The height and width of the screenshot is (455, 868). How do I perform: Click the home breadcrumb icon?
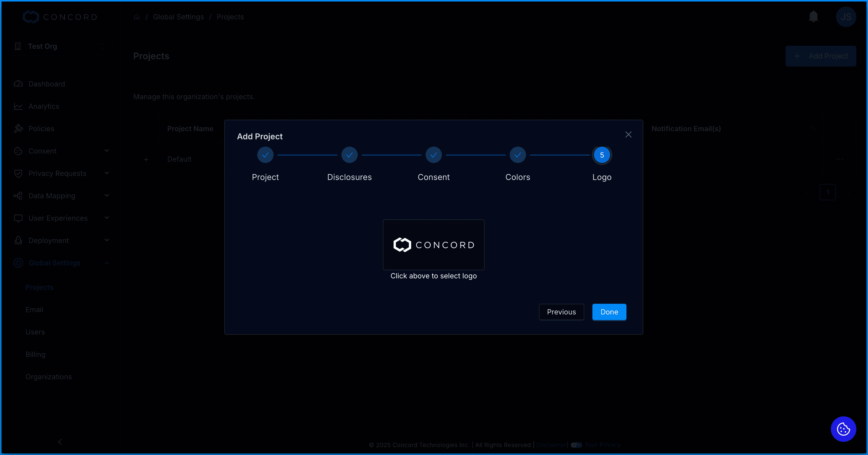(x=137, y=17)
